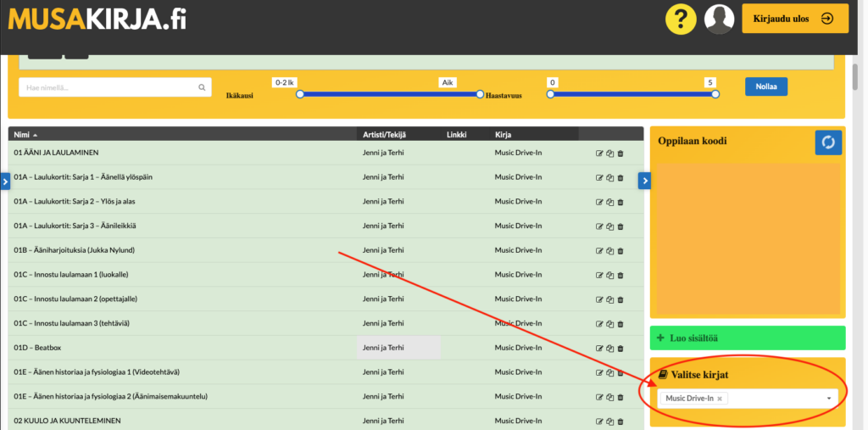Viewport: 868px width, 430px height.
Task: Expand the right side panel arrow
Action: click(x=644, y=181)
